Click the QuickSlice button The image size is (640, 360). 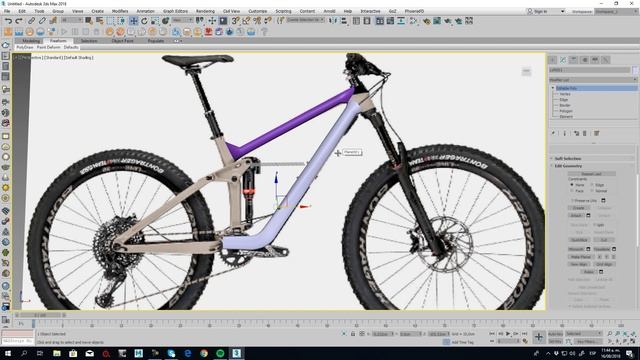pos(579,240)
